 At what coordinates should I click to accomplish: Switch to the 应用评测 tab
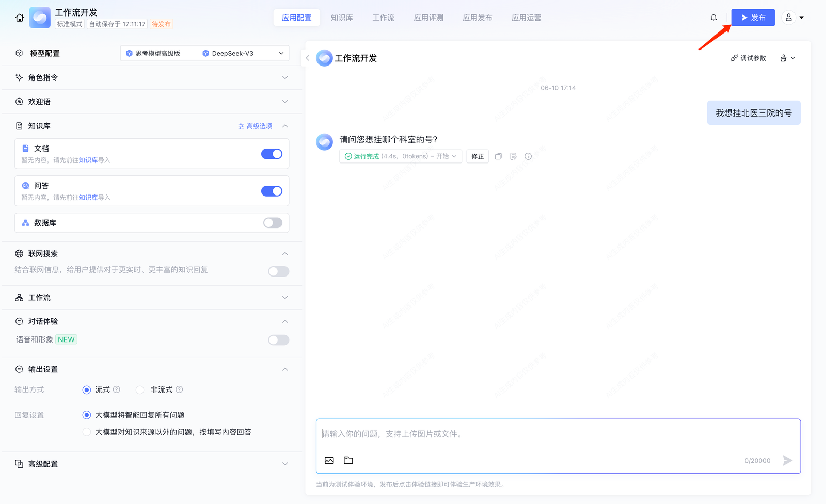428,18
